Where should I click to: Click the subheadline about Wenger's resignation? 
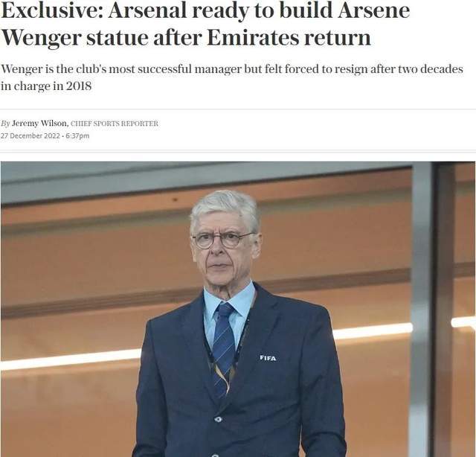click(x=231, y=77)
